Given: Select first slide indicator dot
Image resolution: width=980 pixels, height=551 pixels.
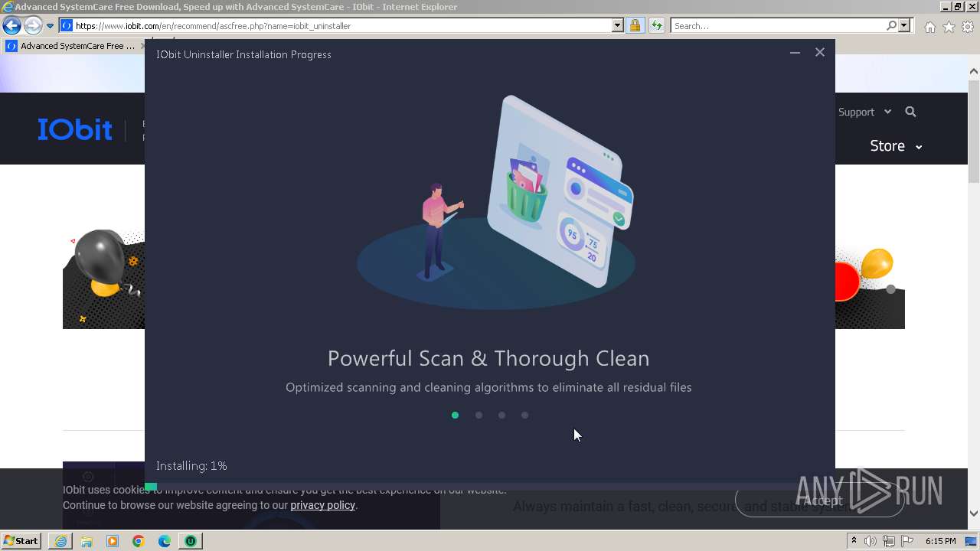Looking at the screenshot, I should 455,415.
